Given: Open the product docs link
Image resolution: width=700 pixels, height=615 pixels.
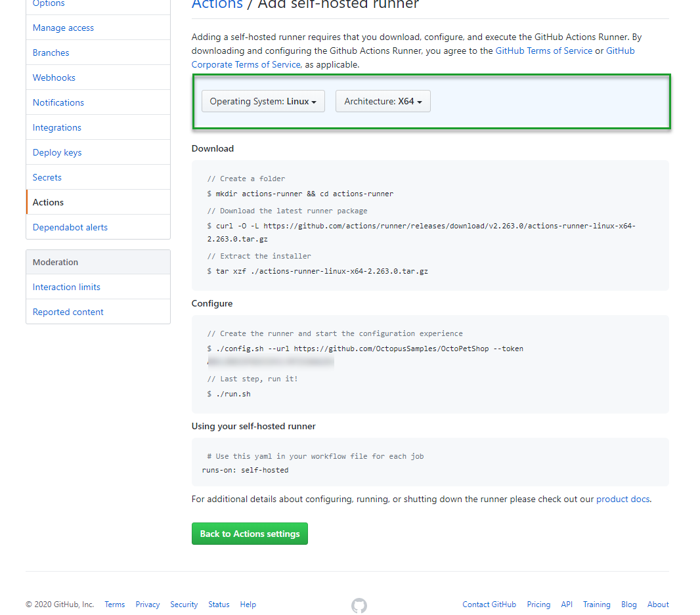Looking at the screenshot, I should pos(623,499).
